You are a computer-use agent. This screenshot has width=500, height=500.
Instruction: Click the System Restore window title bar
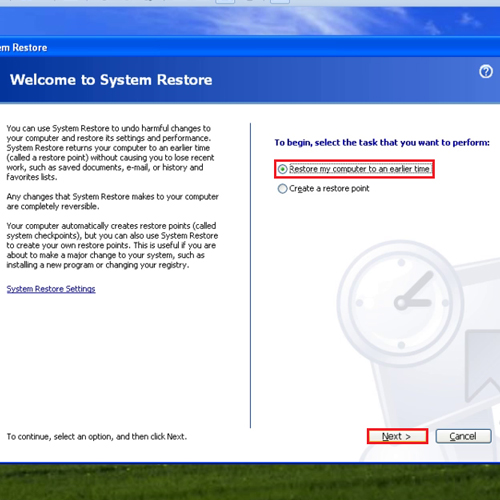(x=250, y=47)
